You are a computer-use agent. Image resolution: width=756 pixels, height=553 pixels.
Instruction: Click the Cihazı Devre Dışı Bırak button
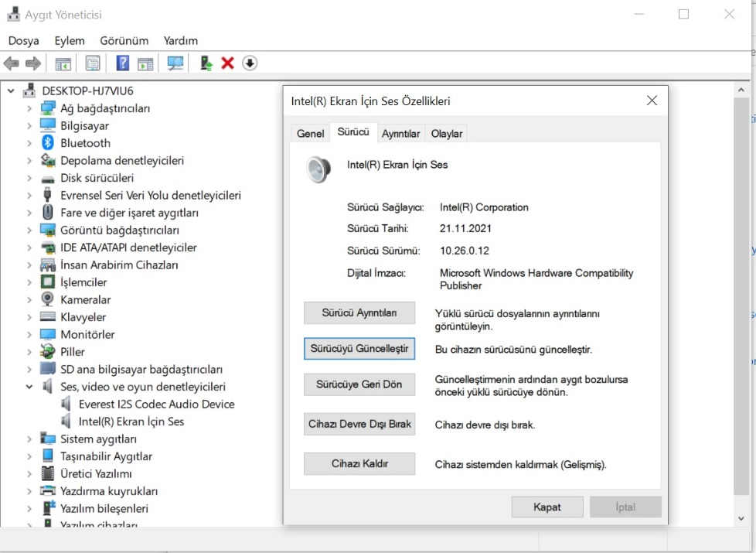click(x=359, y=424)
